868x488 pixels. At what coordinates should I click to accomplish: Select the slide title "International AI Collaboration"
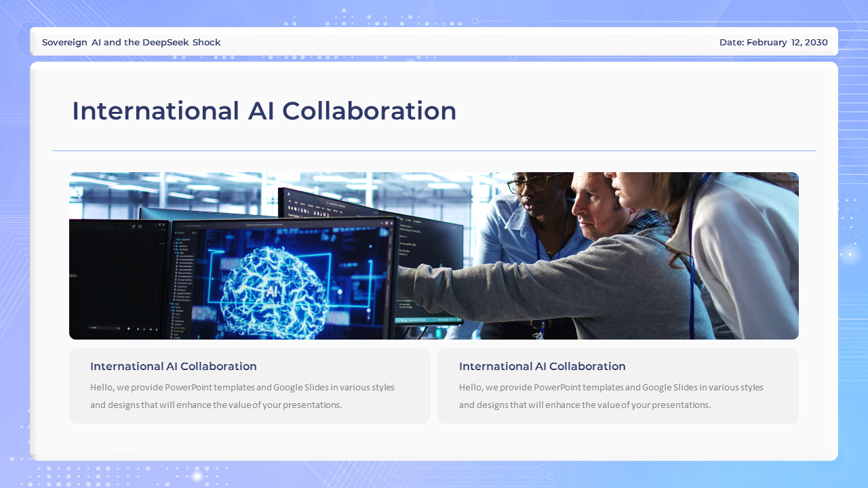[x=264, y=110]
